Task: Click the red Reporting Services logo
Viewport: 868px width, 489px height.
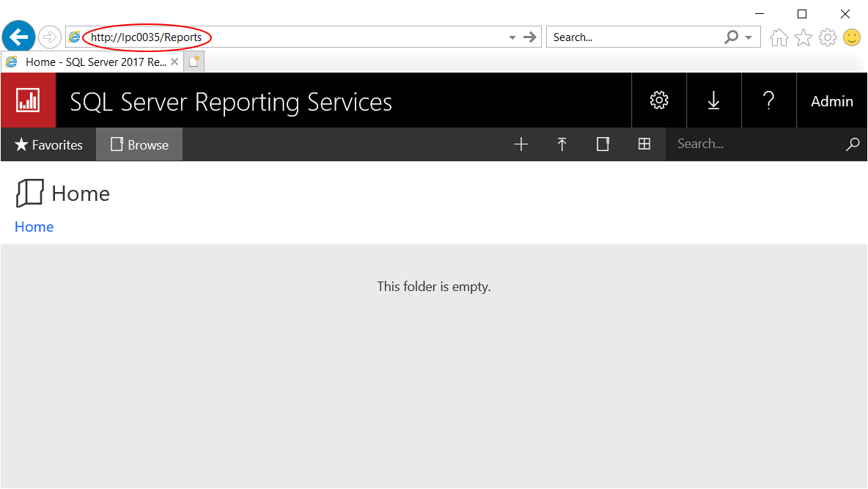Action: pyautogui.click(x=29, y=100)
